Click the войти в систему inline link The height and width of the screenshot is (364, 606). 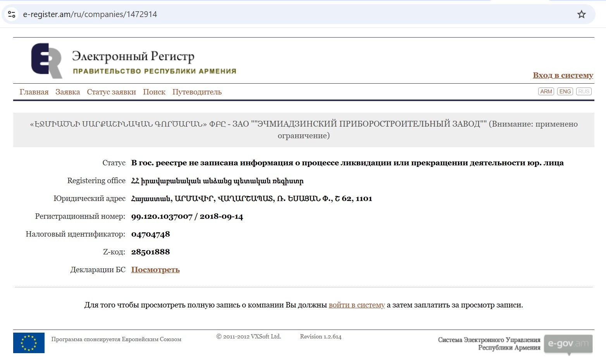pyautogui.click(x=356, y=305)
